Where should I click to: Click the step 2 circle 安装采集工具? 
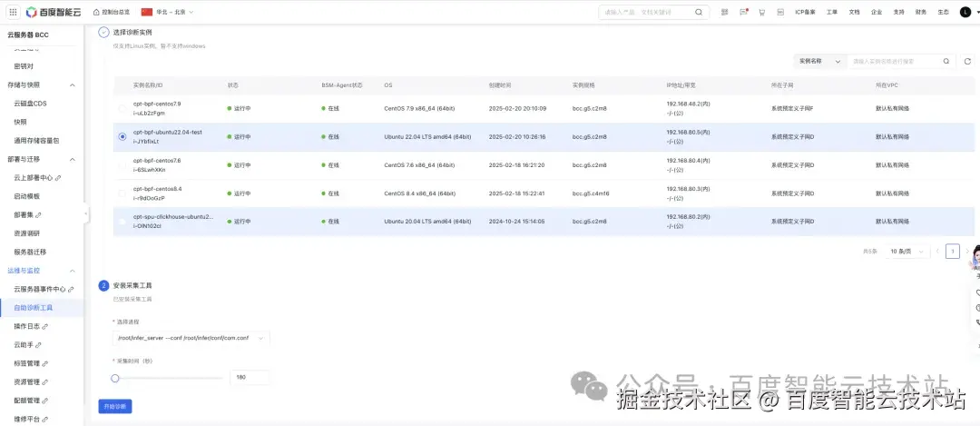pos(103,285)
